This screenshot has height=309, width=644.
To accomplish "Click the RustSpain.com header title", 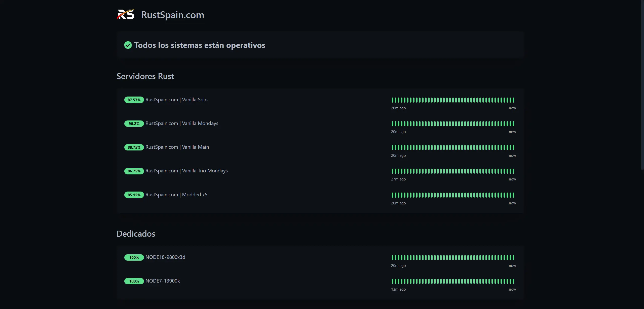I will click(173, 15).
